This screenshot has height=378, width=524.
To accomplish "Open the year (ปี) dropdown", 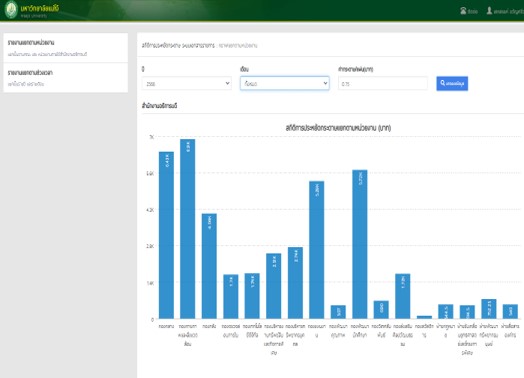I will coord(187,84).
